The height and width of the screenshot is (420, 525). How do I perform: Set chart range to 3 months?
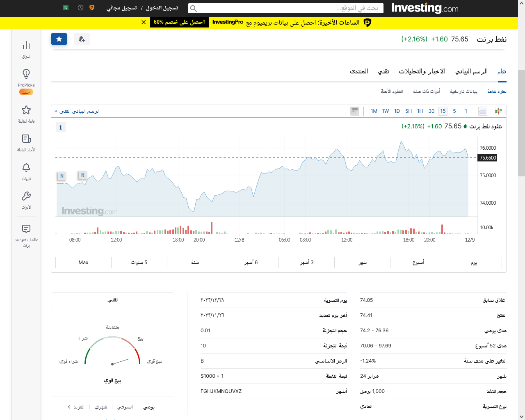306,262
